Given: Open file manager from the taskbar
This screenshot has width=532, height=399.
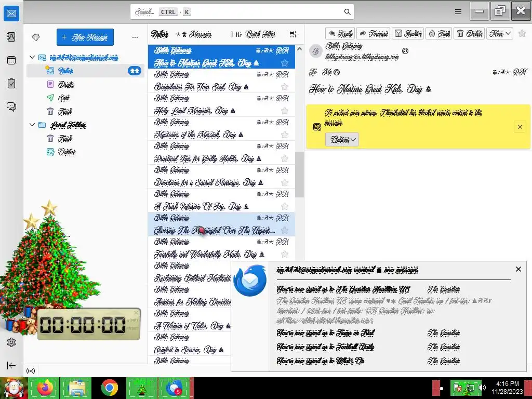Looking at the screenshot, I should click(76, 388).
